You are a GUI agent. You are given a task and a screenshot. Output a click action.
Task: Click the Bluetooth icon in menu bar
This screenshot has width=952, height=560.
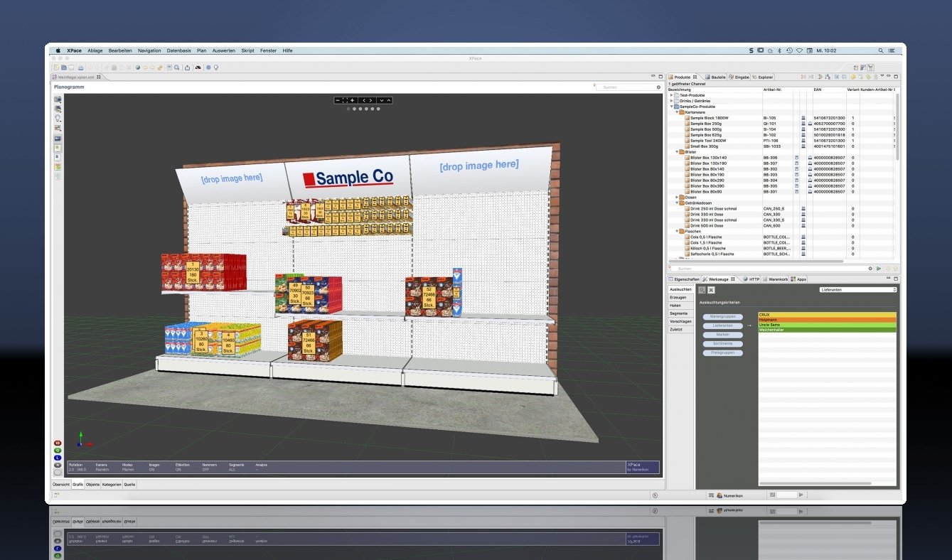pyautogui.click(x=779, y=51)
